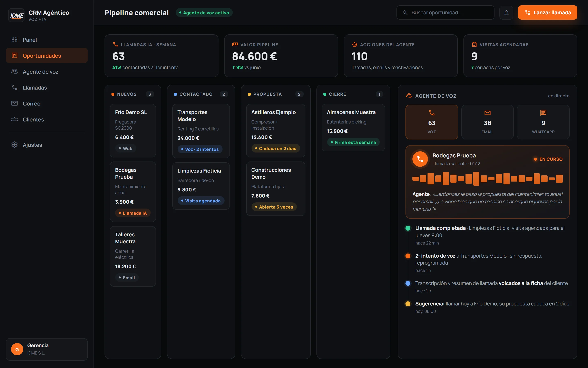Click the IDME logo icon
The image size is (588, 368).
click(16, 15)
